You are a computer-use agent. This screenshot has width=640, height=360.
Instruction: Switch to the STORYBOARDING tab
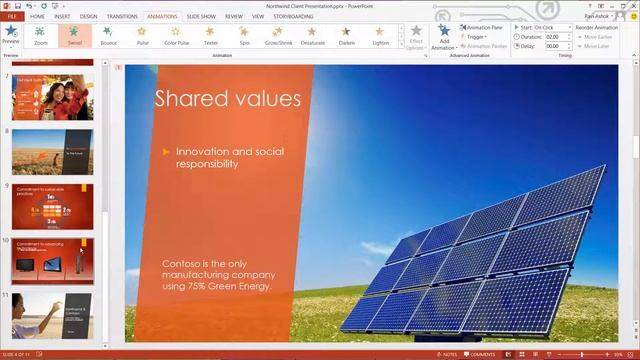pos(293,16)
